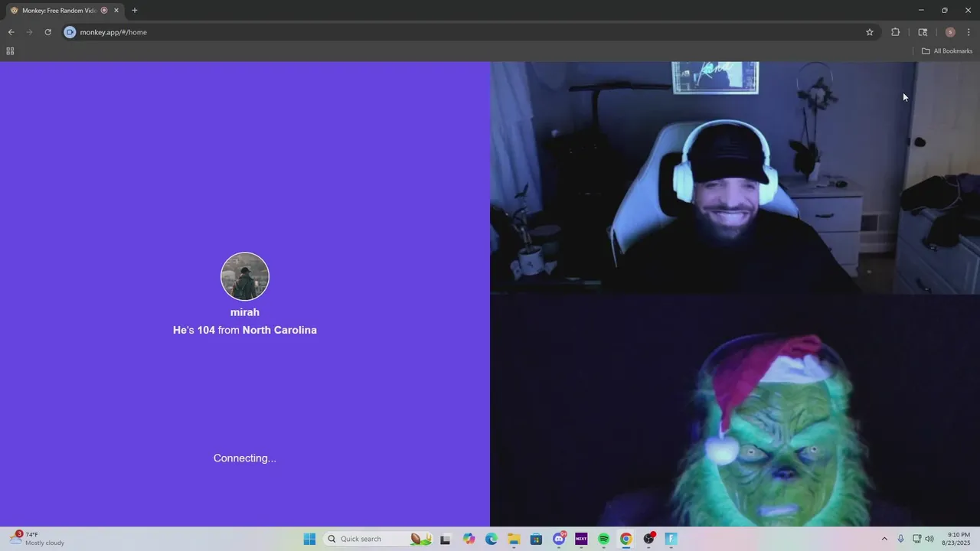Open Task View on the taskbar
This screenshot has width=980, height=551.
coord(446,539)
